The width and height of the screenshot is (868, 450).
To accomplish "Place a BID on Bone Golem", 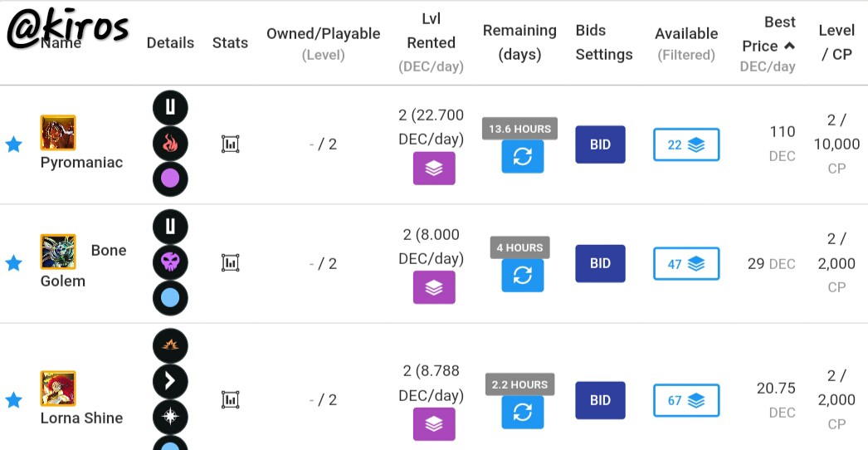I will (x=600, y=264).
